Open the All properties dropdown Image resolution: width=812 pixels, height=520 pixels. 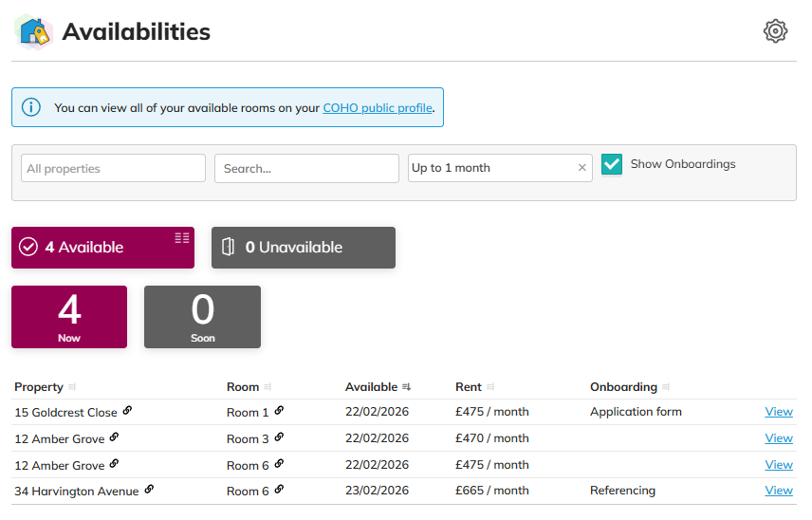113,168
